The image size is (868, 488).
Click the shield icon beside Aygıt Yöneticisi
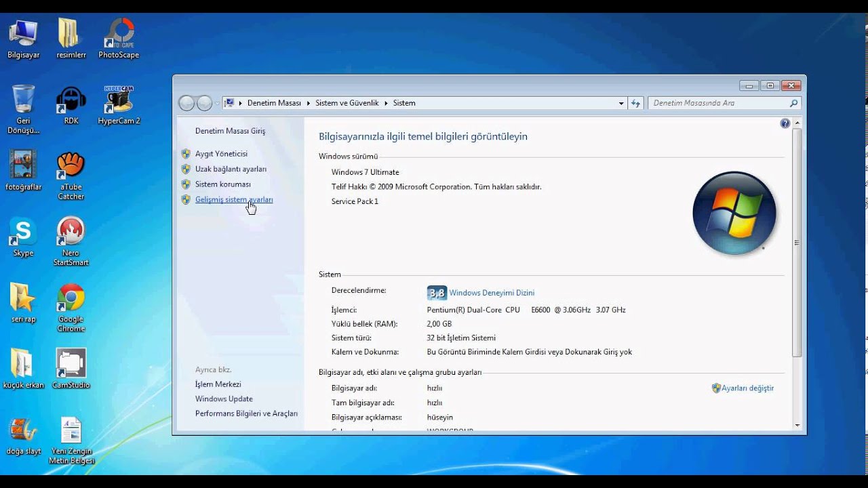coord(186,154)
